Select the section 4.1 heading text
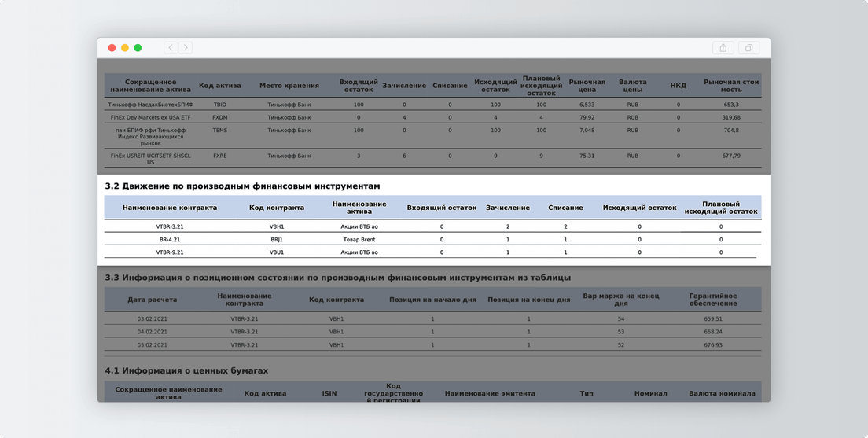868x438 pixels. (x=186, y=370)
